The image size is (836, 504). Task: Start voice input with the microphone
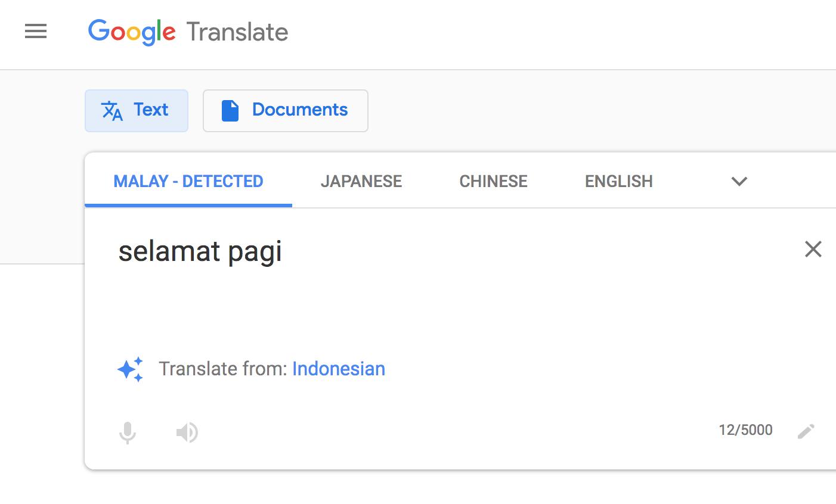tap(128, 433)
